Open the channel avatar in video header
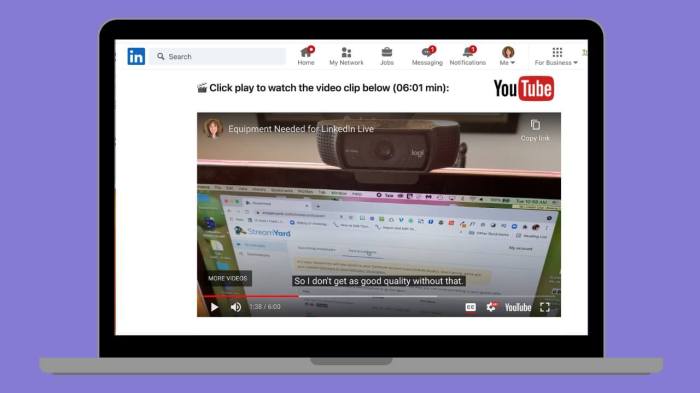700x393 pixels. [x=213, y=129]
